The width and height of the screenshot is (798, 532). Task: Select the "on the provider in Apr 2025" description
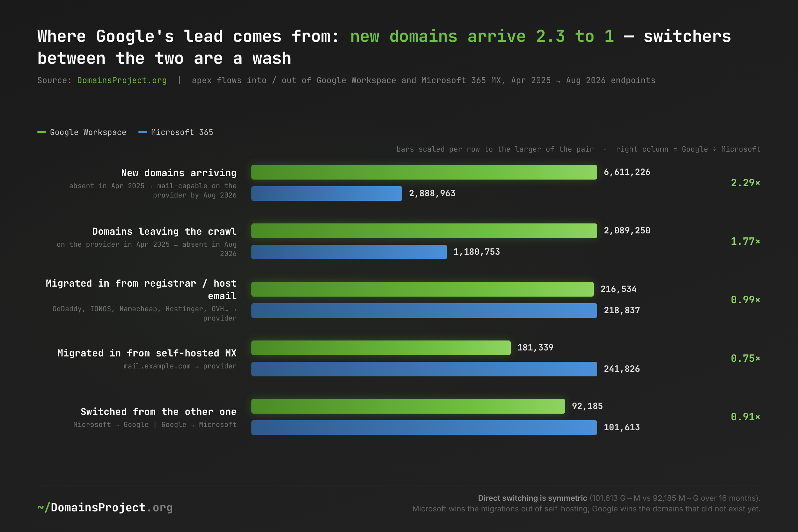tap(147, 249)
